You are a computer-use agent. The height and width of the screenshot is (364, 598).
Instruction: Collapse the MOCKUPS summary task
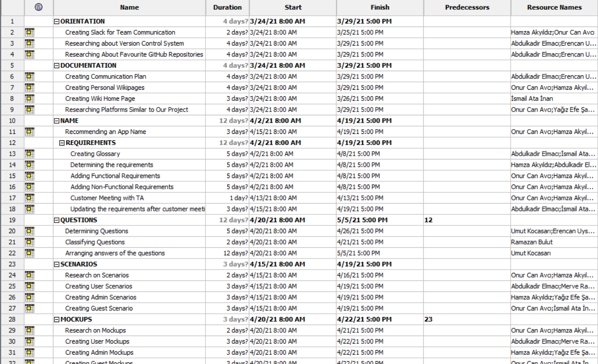pos(57,319)
